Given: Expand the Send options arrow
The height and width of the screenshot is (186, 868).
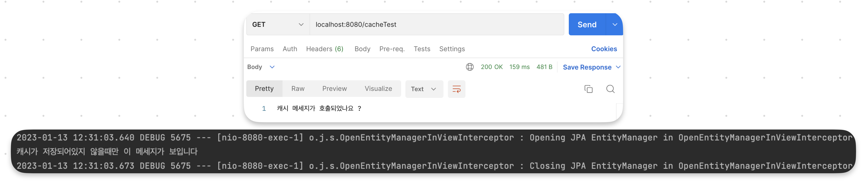Looking at the screenshot, I should pyautogui.click(x=615, y=24).
